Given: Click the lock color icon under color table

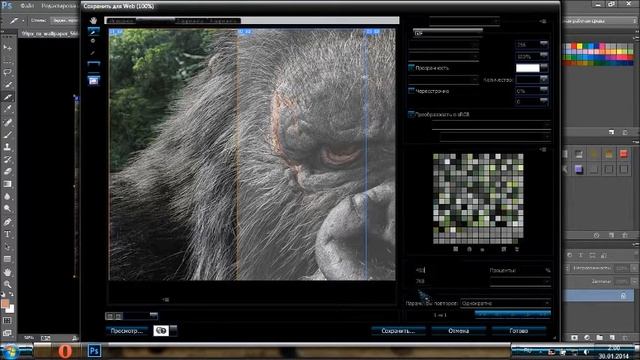Looking at the screenshot, I should (x=482, y=249).
